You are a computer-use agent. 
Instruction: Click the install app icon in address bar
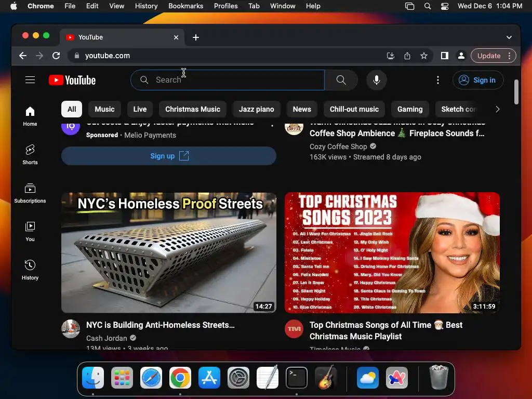pos(391,56)
